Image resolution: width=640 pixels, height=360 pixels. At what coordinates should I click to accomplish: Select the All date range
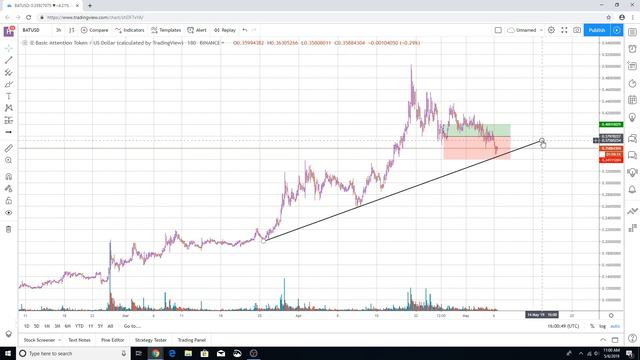pyautogui.click(x=110, y=326)
